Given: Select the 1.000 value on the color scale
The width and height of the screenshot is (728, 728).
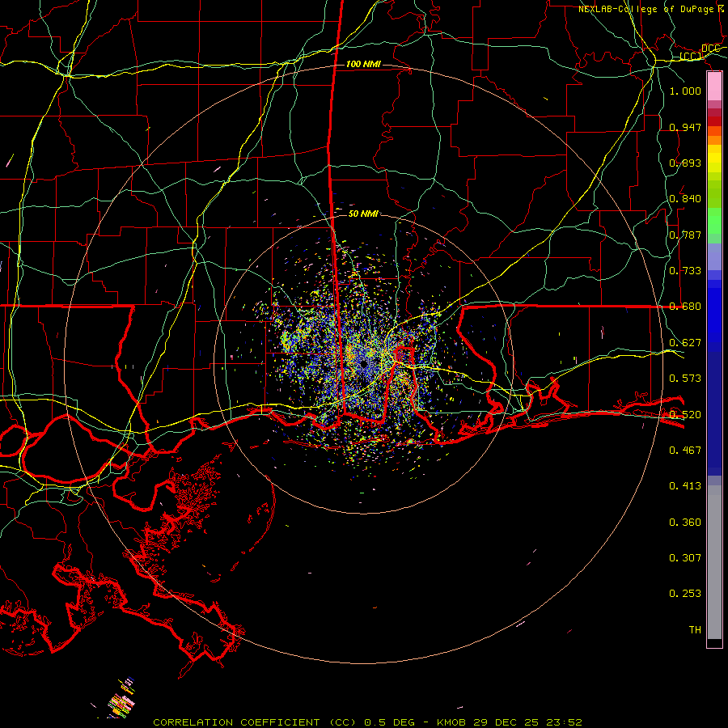Looking at the screenshot, I should [x=685, y=91].
